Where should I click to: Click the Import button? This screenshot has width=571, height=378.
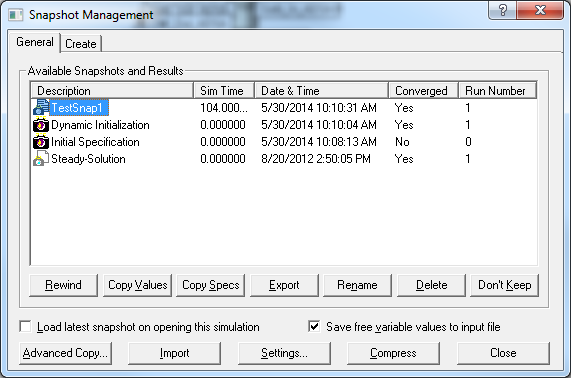(174, 353)
